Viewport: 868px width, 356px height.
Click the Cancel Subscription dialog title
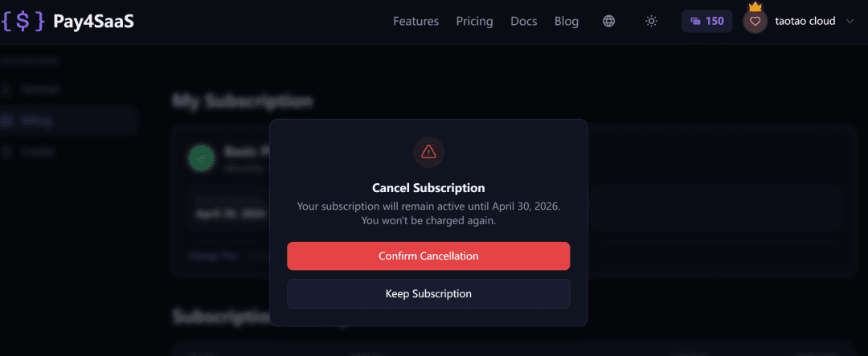point(428,188)
